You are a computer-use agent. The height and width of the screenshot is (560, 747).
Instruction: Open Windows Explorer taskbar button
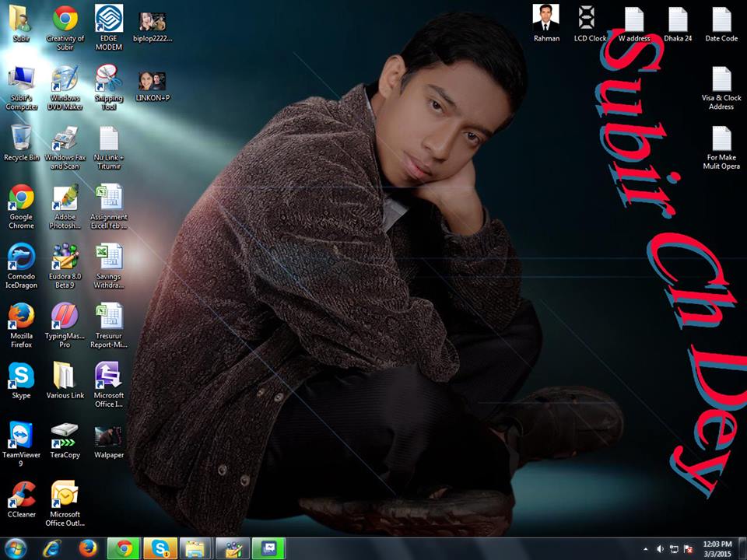(x=196, y=549)
